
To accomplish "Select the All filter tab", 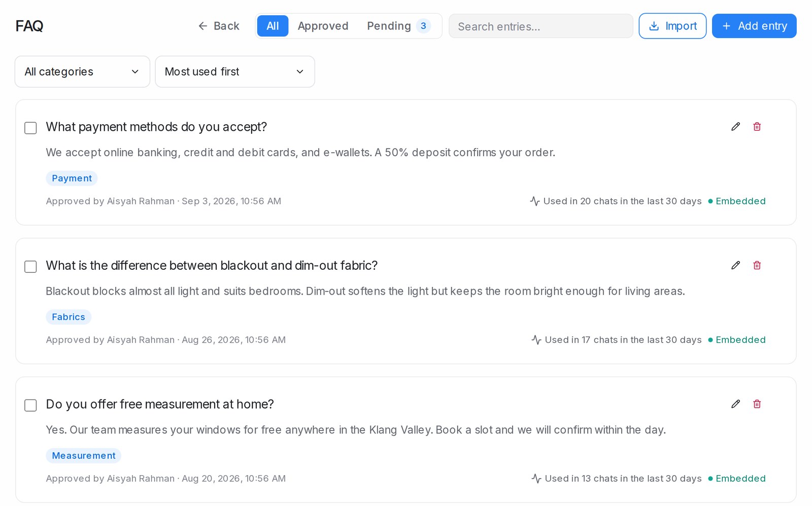I will 273,26.
